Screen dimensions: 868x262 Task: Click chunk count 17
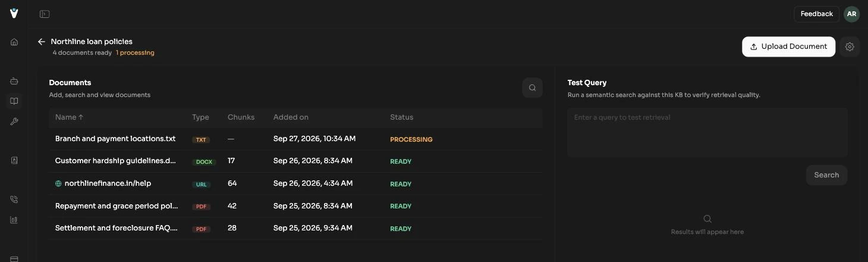tap(231, 161)
